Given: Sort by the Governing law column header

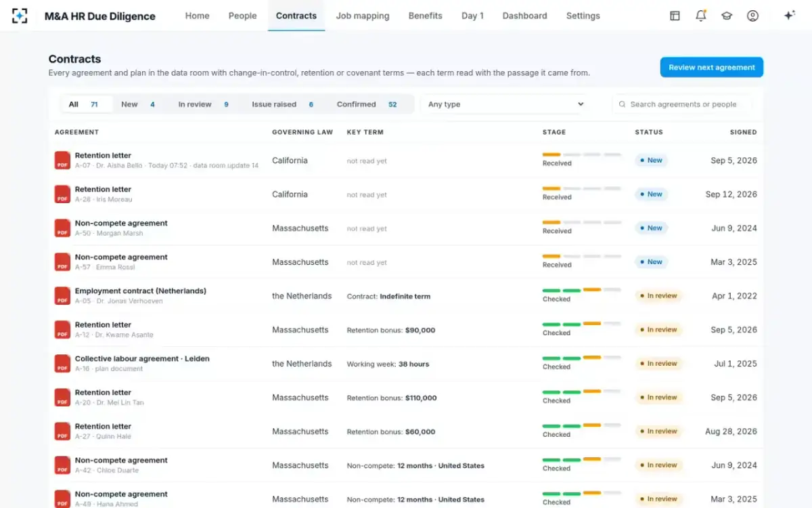Looking at the screenshot, I should pos(302,132).
